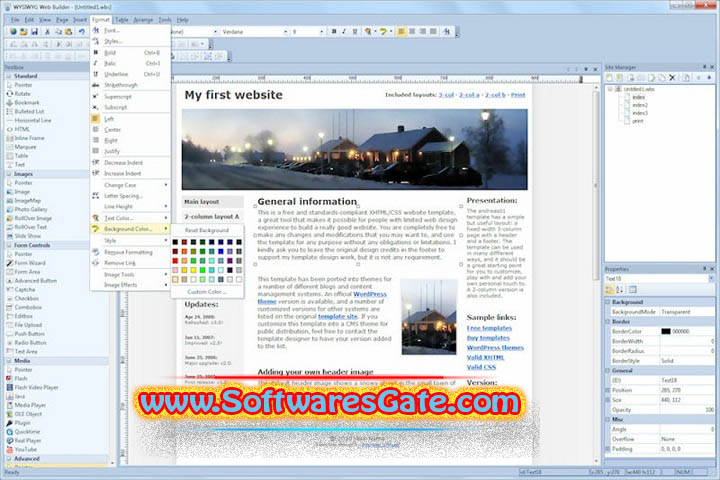Toggle Bold in the formatting toolbar
This screenshot has height=480, width=720.
[x=334, y=32]
